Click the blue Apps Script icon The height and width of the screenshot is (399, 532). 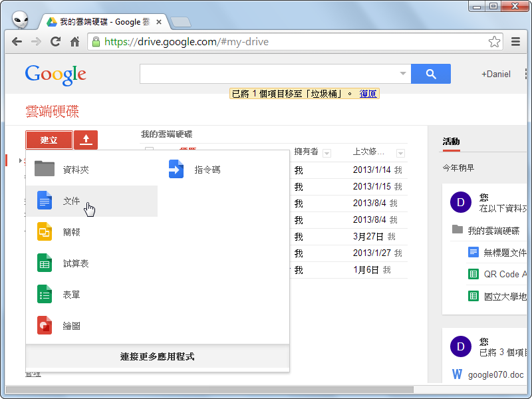176,169
